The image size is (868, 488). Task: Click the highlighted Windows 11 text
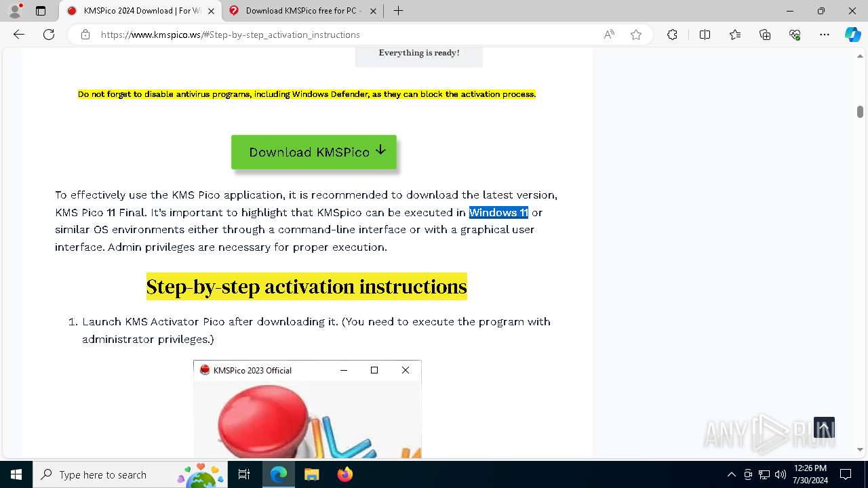pyautogui.click(x=498, y=212)
